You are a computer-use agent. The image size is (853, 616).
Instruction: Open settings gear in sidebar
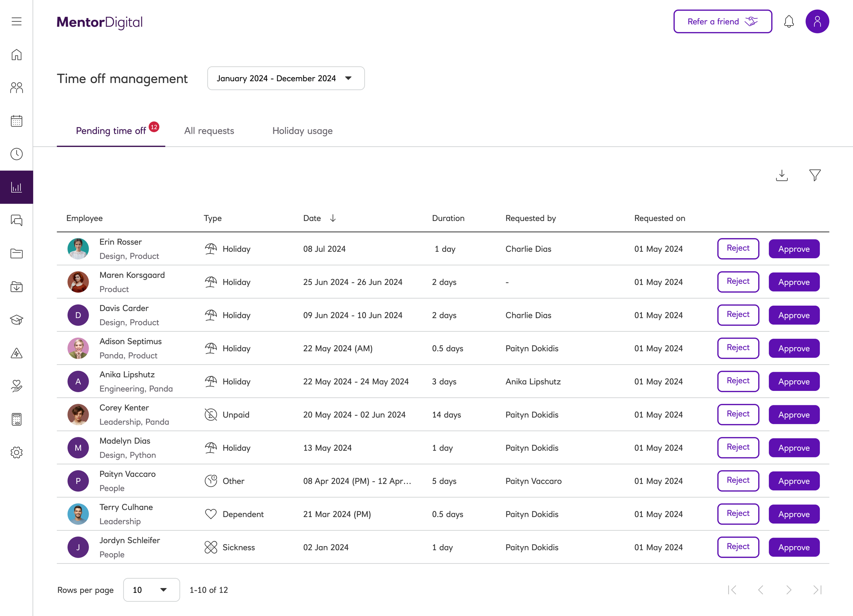point(17,452)
